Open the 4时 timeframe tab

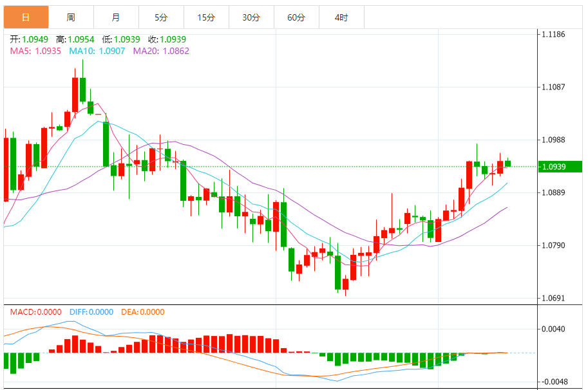point(341,17)
